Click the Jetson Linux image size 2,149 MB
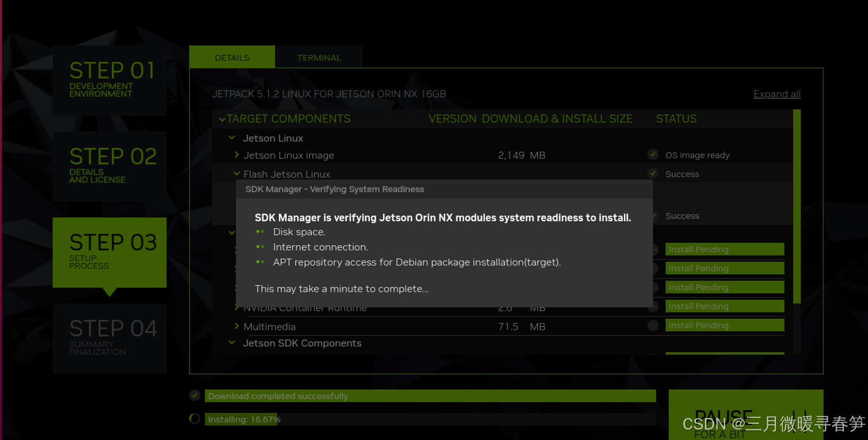Screen dimensions: 868x440 point(521,155)
